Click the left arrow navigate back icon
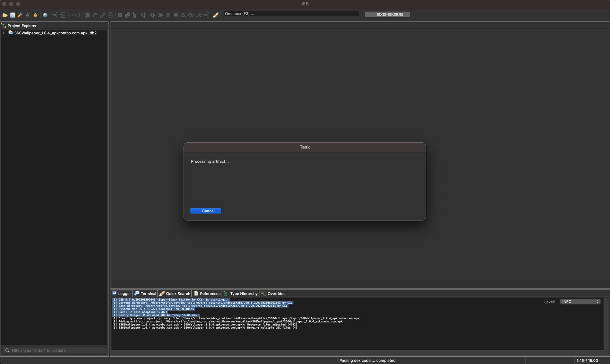 tap(70, 15)
